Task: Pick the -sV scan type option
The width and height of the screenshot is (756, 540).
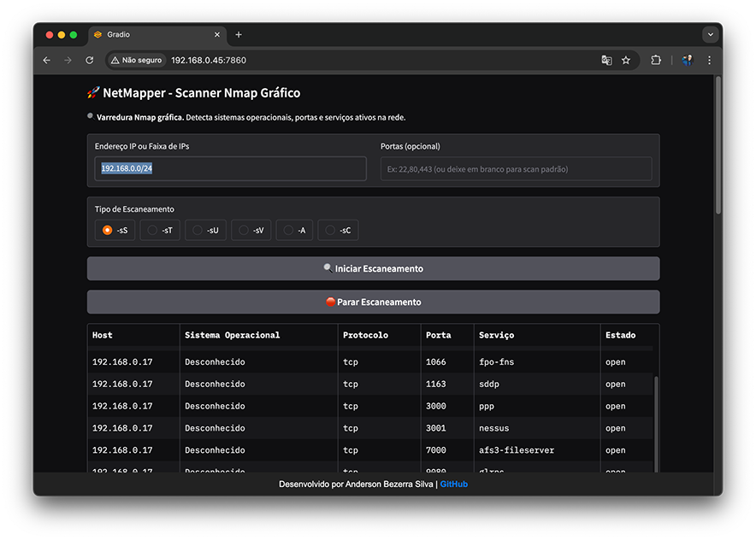Action: click(251, 230)
